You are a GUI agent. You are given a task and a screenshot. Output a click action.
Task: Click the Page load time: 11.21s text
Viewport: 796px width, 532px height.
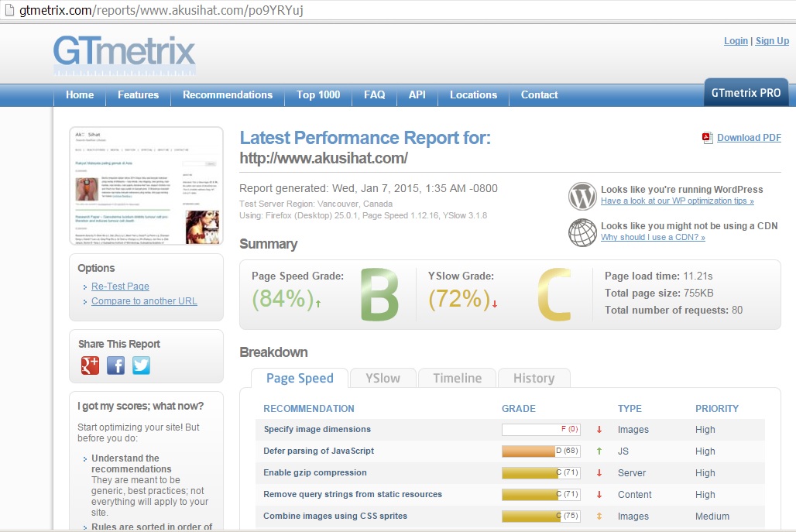coord(658,276)
